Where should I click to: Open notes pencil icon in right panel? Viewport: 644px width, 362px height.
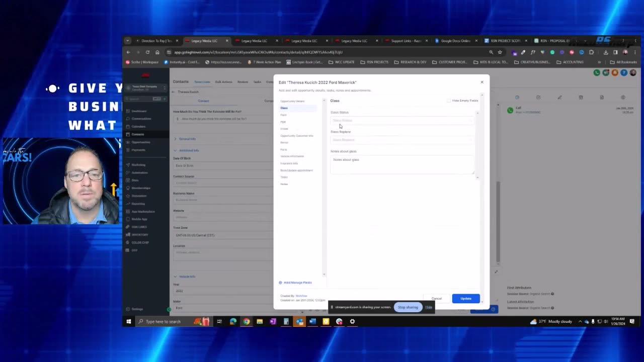click(559, 97)
